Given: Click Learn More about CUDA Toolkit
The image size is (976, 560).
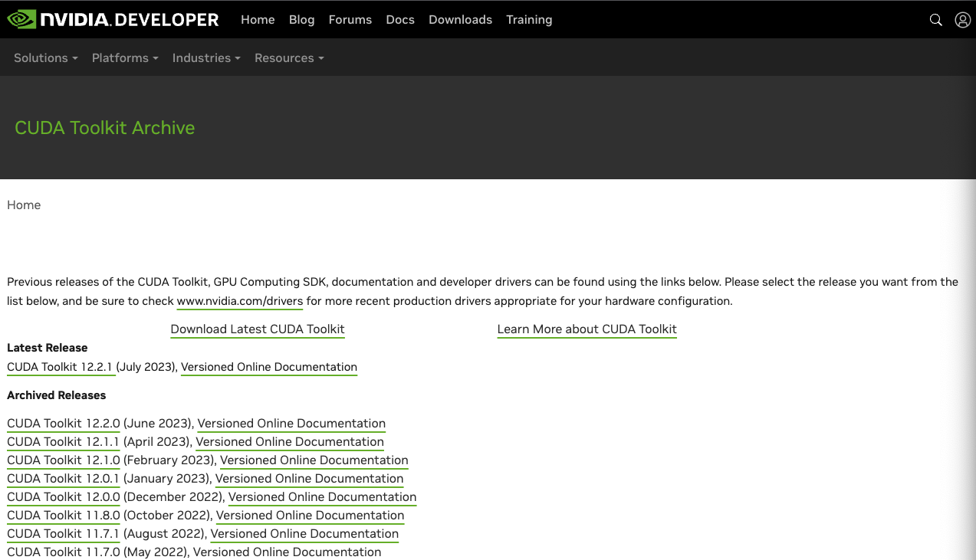Looking at the screenshot, I should (x=587, y=329).
